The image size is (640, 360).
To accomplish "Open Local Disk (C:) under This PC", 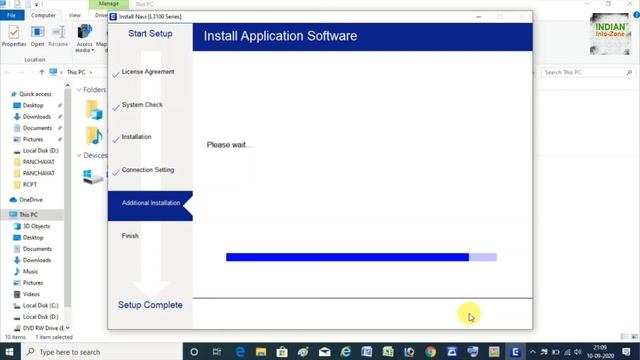I will [x=40, y=305].
